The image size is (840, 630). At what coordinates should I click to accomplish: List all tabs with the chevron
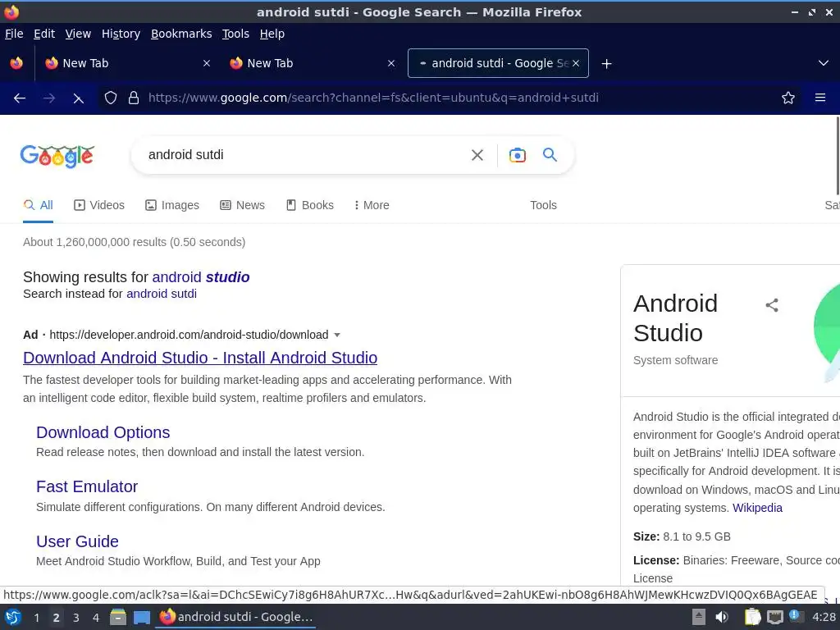click(824, 63)
